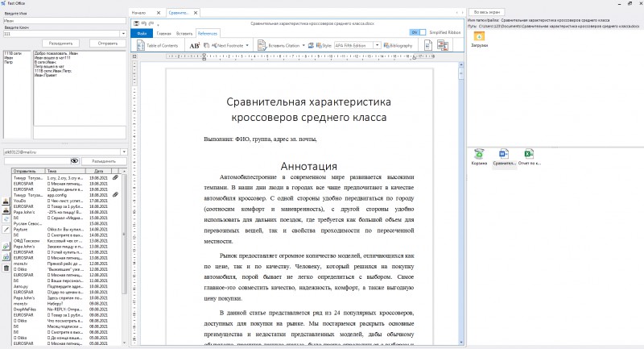Insert footnote with AB superscript icon

pyautogui.click(x=194, y=45)
